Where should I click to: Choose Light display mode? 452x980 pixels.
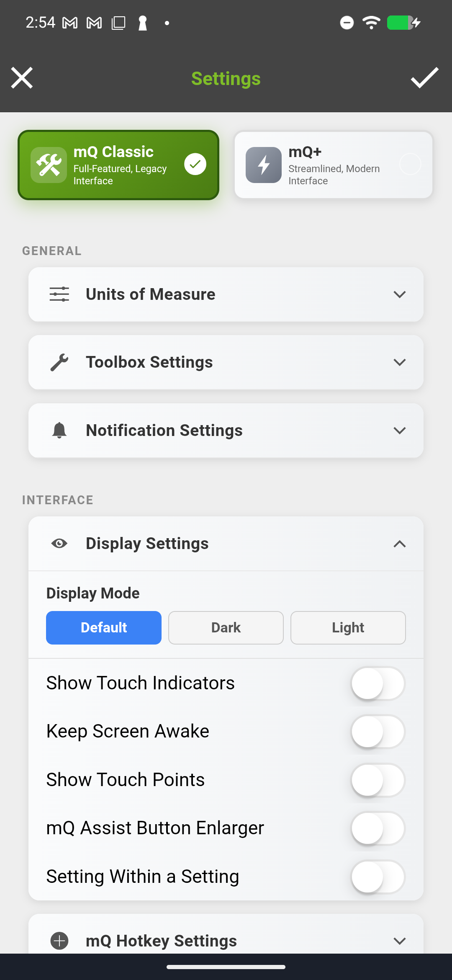click(348, 627)
